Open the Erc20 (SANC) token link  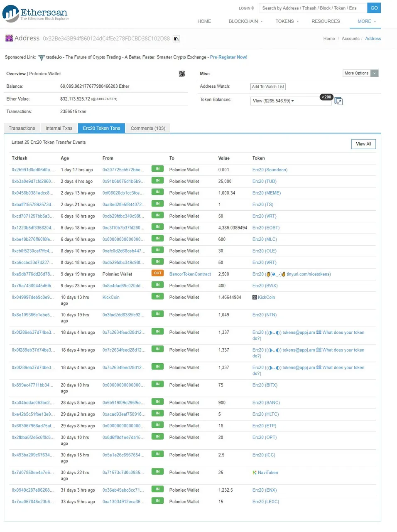(x=266, y=403)
